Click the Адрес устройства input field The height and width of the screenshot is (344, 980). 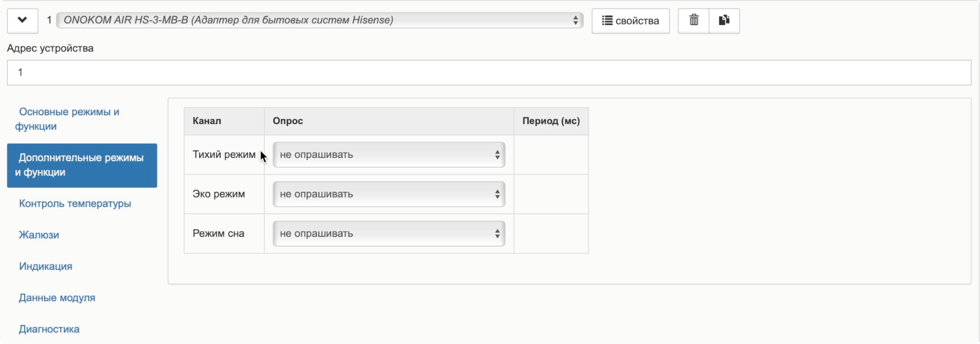click(489, 72)
